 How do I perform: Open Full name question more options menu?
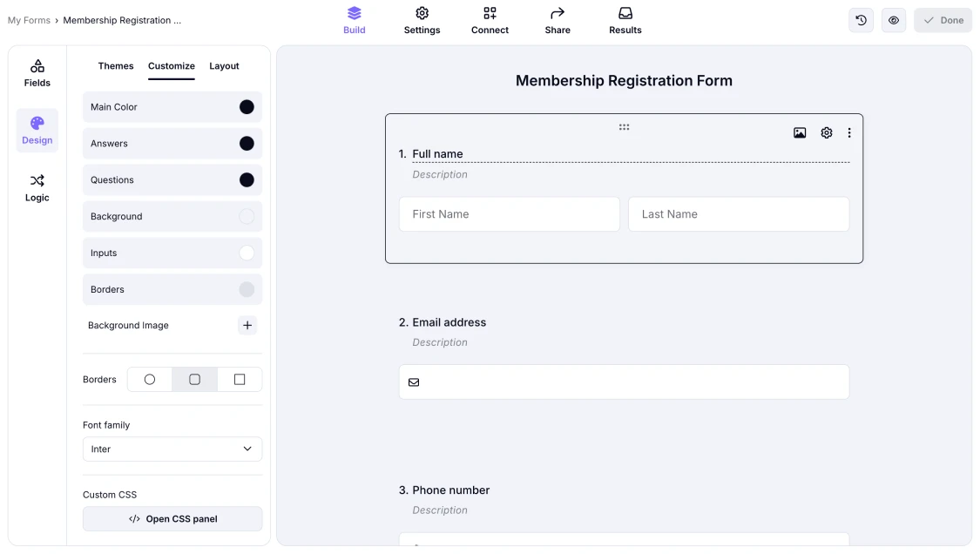click(849, 133)
